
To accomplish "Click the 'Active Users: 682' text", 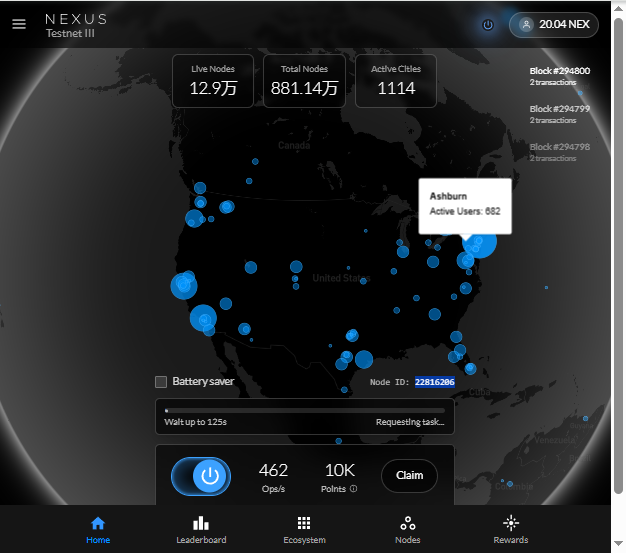I will coord(465,211).
